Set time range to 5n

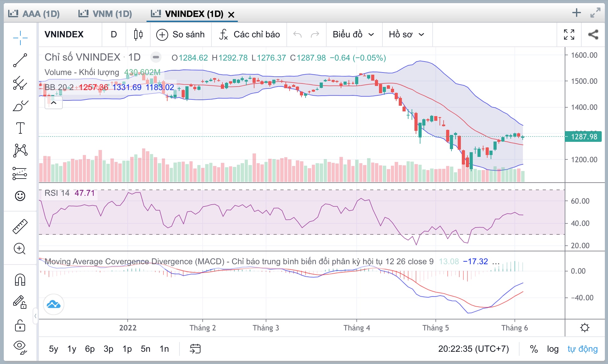pyautogui.click(x=145, y=349)
